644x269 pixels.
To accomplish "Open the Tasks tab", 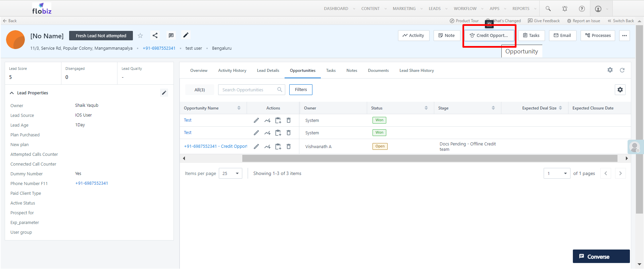I will point(331,71).
